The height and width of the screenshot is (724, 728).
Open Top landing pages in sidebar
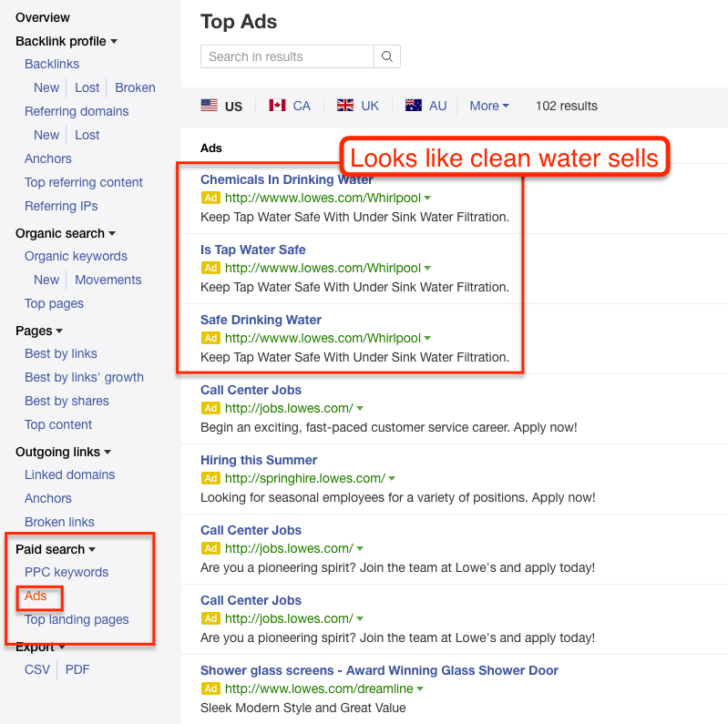click(77, 619)
